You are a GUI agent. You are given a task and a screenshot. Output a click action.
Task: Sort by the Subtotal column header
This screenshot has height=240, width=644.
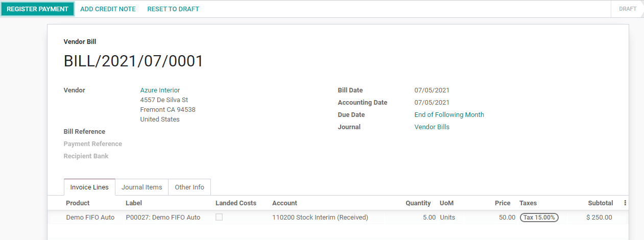pyautogui.click(x=600, y=203)
